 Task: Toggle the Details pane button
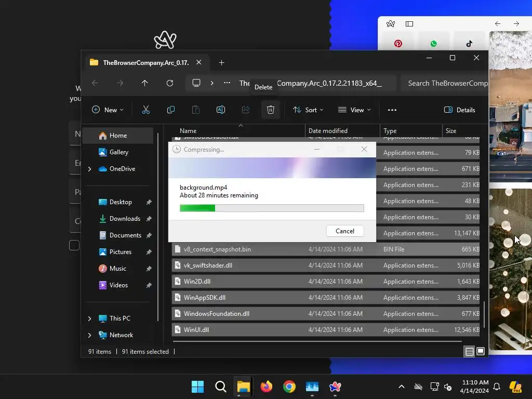tap(460, 110)
